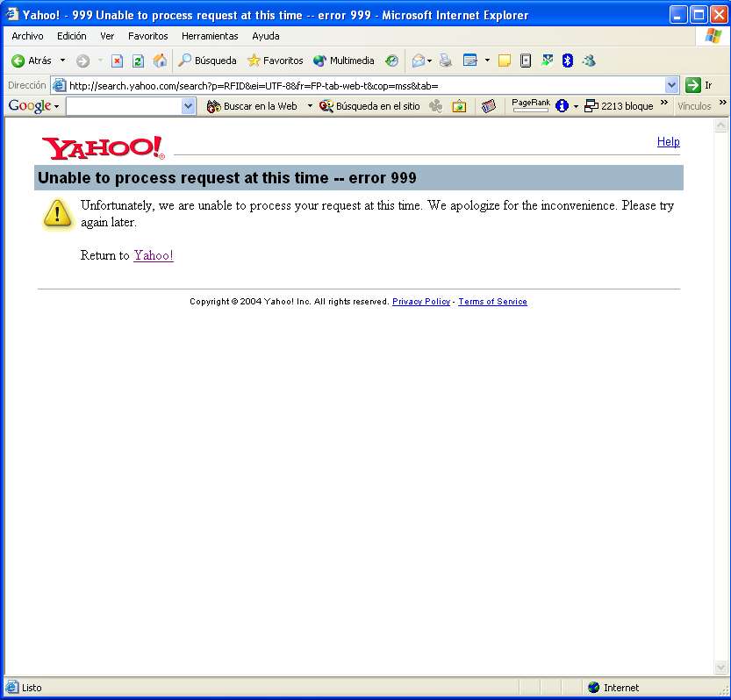Go to the browser home page
Viewport: 731px width, 700px height.
[x=160, y=61]
